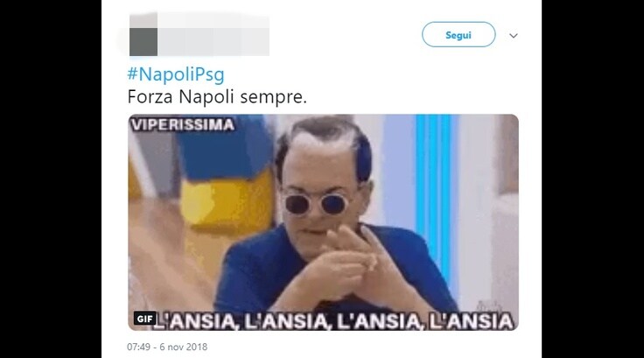Click the VIPERISSIMA watermark in the GIF
This screenshot has width=644, height=358.
point(183,124)
